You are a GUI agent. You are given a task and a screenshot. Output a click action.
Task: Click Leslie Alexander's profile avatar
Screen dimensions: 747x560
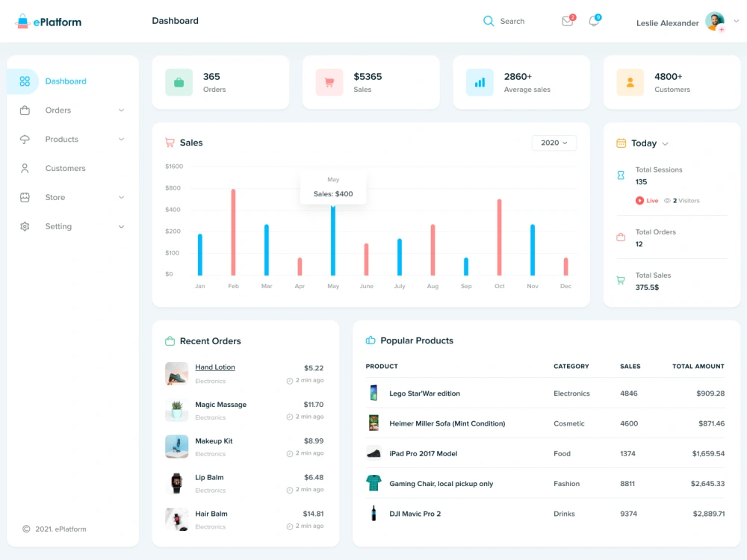click(715, 22)
